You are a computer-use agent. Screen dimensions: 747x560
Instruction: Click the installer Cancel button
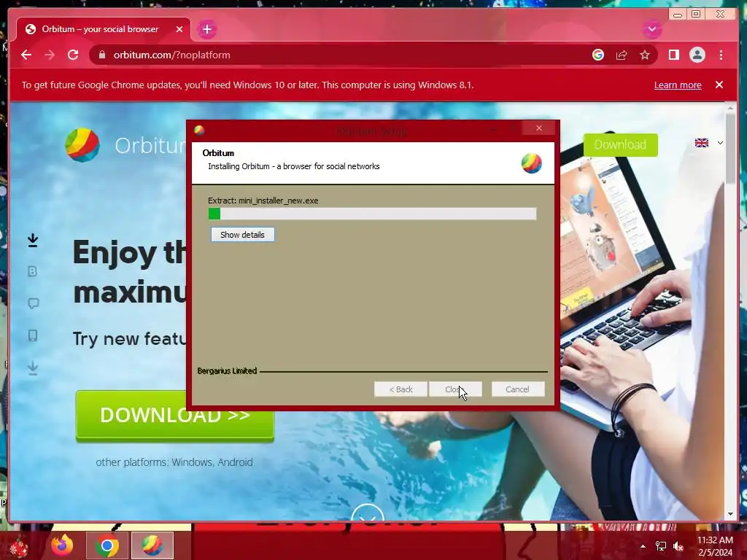point(517,389)
